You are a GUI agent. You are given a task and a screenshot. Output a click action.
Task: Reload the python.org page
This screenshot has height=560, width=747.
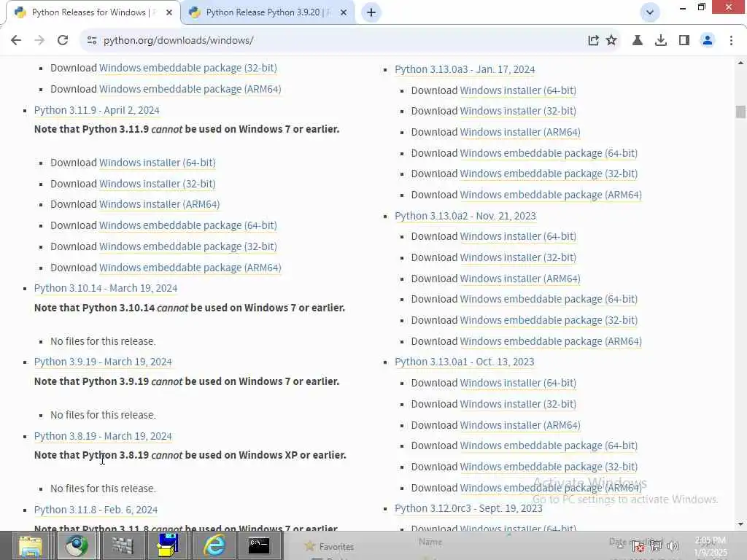63,41
